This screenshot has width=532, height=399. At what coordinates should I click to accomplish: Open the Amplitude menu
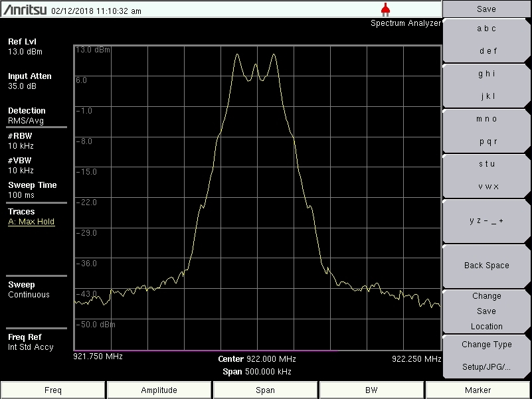pos(159,390)
